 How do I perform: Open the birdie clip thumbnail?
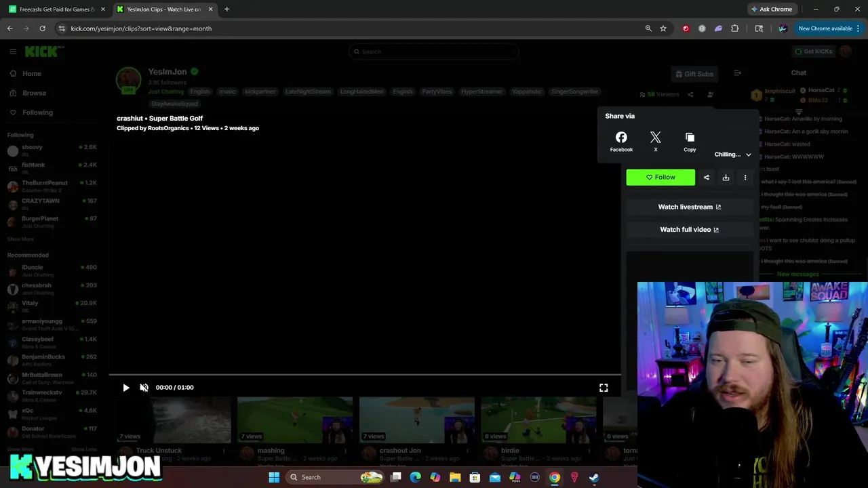pos(538,420)
